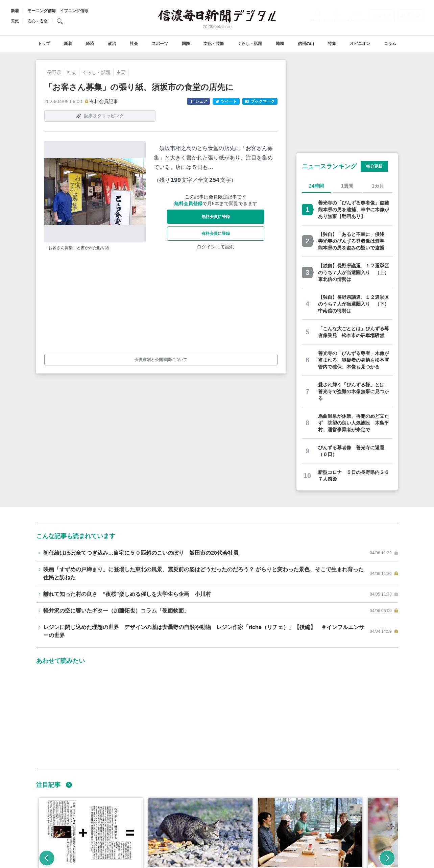This screenshot has width=434, height=868.
Task: Bookmark article with B! ブックマーク button
Action: pos(260,101)
